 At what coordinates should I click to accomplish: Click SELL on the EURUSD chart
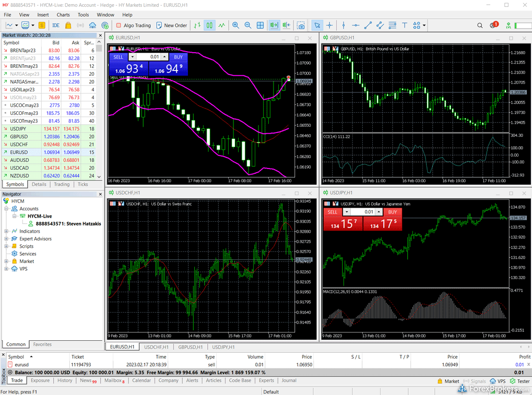coord(118,57)
